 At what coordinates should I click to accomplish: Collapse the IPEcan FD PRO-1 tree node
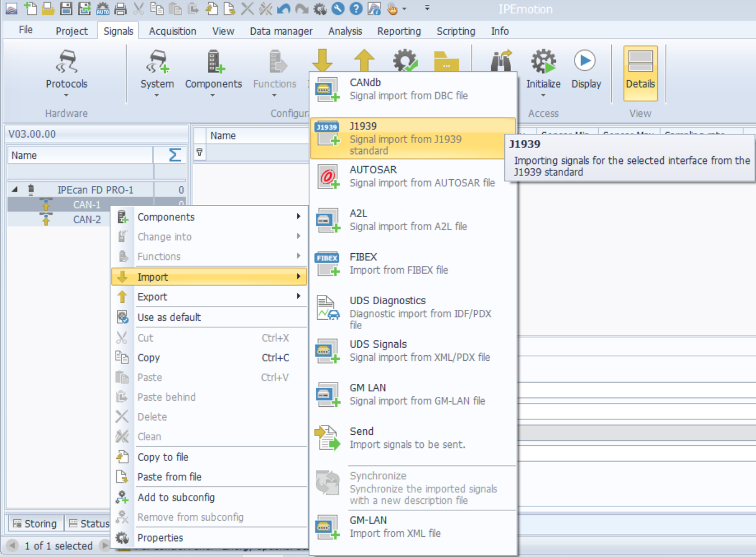point(15,190)
